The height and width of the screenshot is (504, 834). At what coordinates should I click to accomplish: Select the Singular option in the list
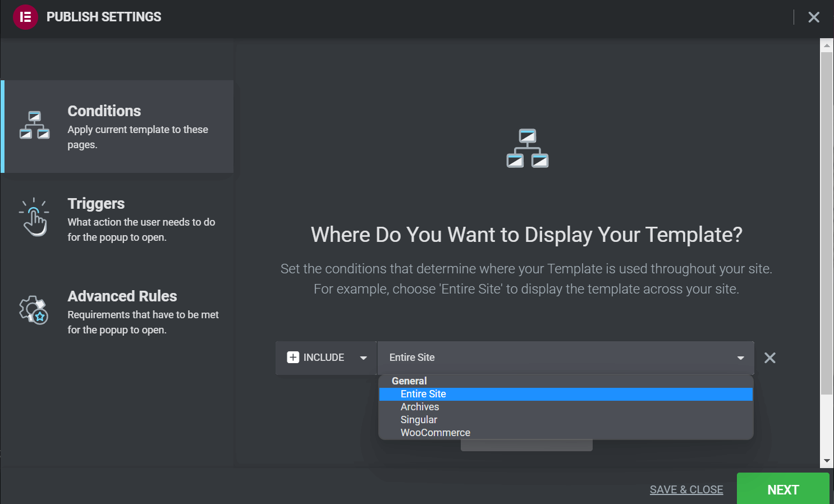point(419,419)
